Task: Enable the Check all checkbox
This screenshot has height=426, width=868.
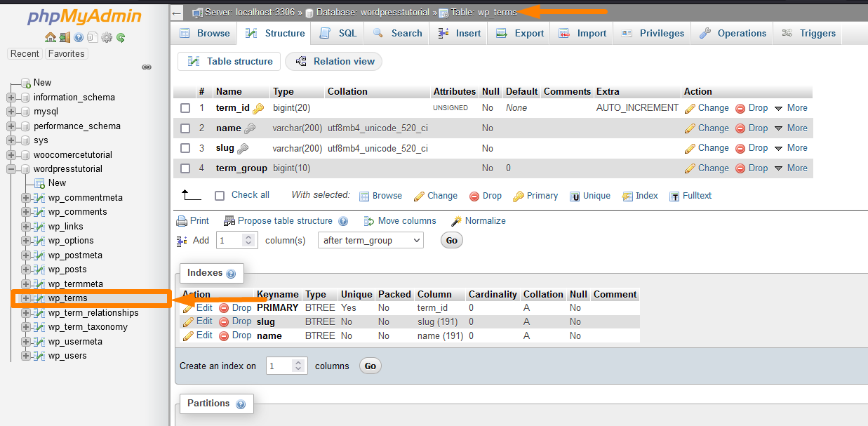Action: tap(220, 196)
